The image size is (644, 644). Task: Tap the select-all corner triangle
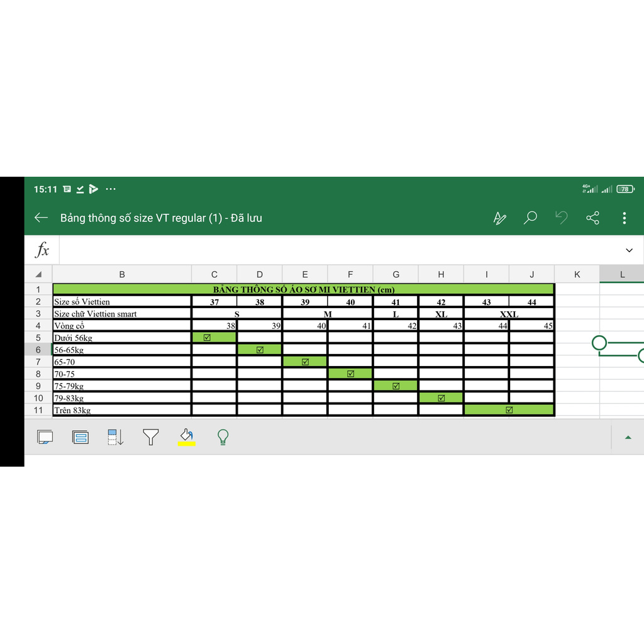coord(38,274)
